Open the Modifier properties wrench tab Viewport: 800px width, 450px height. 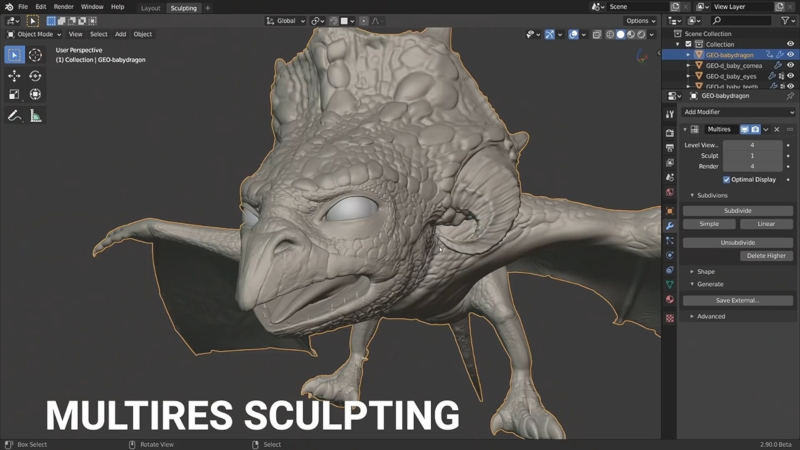[670, 226]
